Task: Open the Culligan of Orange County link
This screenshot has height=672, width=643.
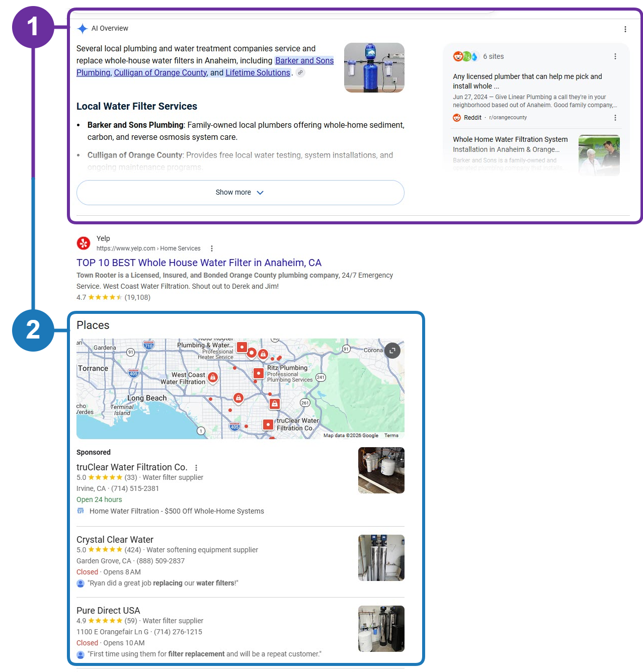Action: pos(160,72)
